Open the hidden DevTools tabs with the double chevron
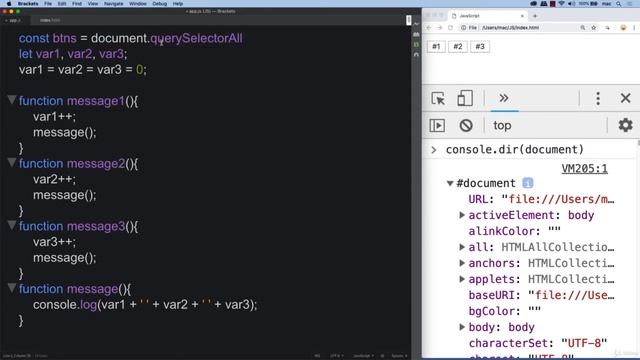This screenshot has width=640, height=360. (504, 98)
